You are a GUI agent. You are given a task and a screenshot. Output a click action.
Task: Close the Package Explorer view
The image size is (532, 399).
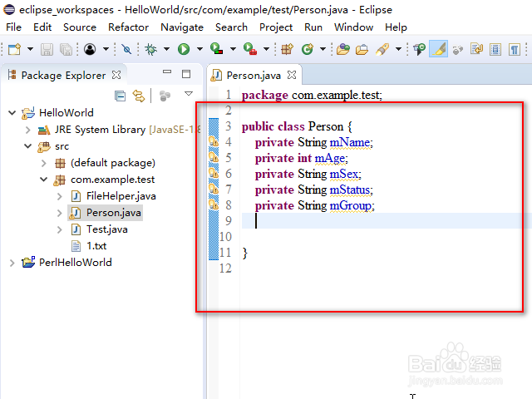click(x=116, y=75)
